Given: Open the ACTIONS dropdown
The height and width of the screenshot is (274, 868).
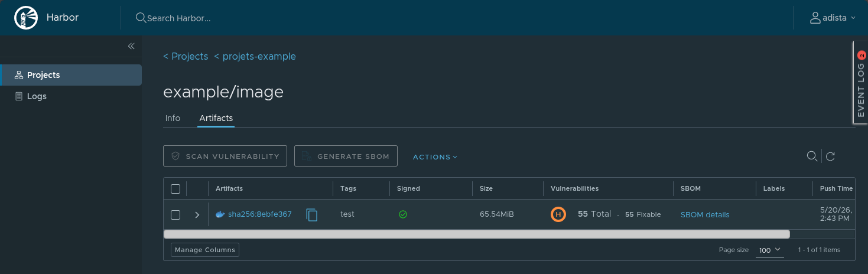Looking at the screenshot, I should [435, 157].
